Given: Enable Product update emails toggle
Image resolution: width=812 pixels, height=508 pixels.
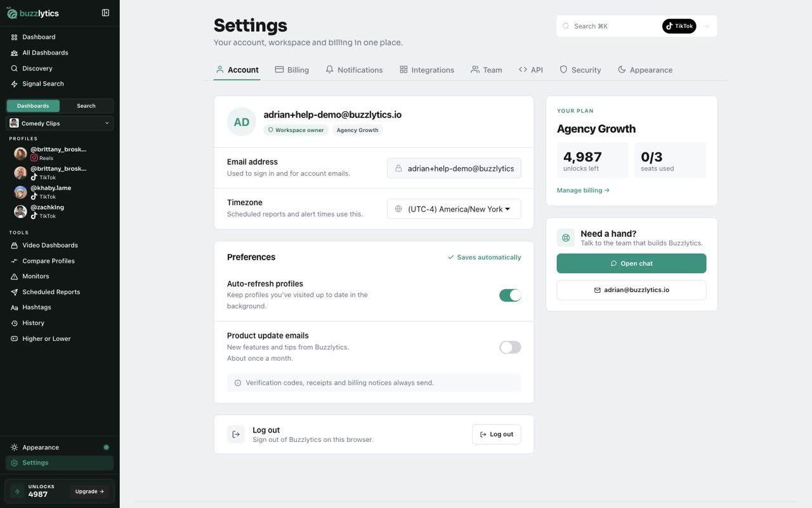Looking at the screenshot, I should click(510, 347).
